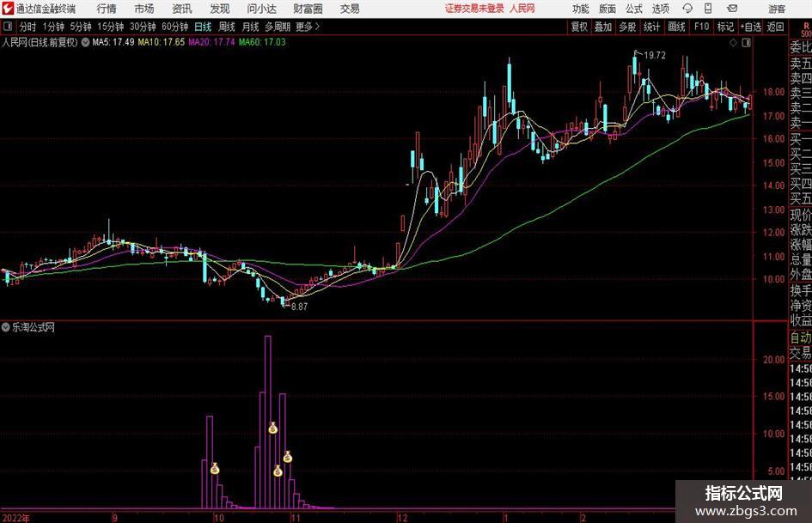Click the 证券交易未登录 login link
The height and width of the screenshot is (523, 812).
pos(474,9)
